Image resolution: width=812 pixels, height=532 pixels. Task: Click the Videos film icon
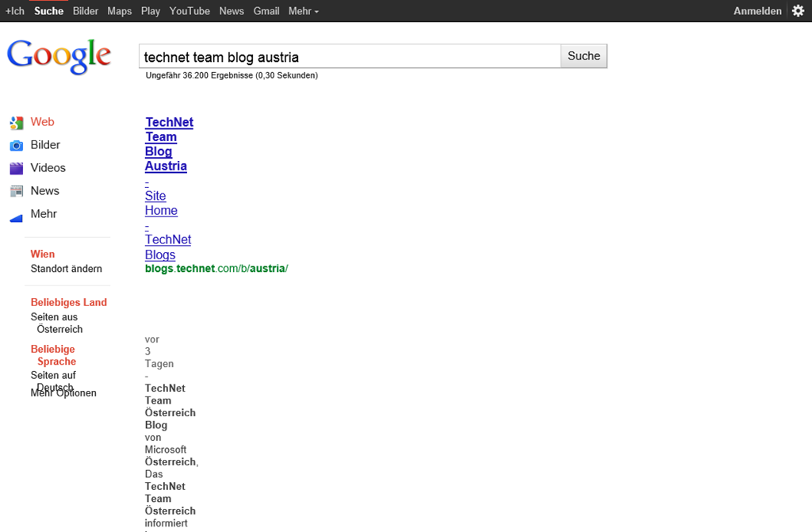pyautogui.click(x=17, y=168)
